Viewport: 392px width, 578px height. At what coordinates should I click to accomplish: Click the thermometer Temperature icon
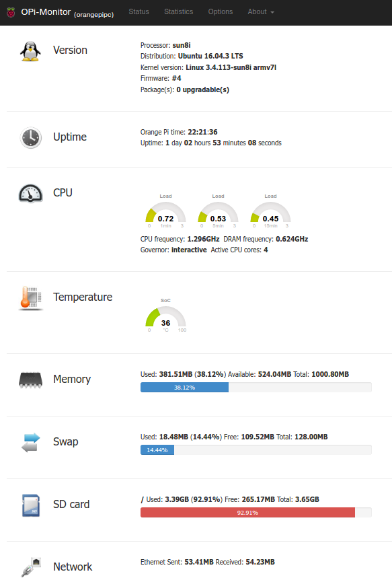click(x=30, y=298)
